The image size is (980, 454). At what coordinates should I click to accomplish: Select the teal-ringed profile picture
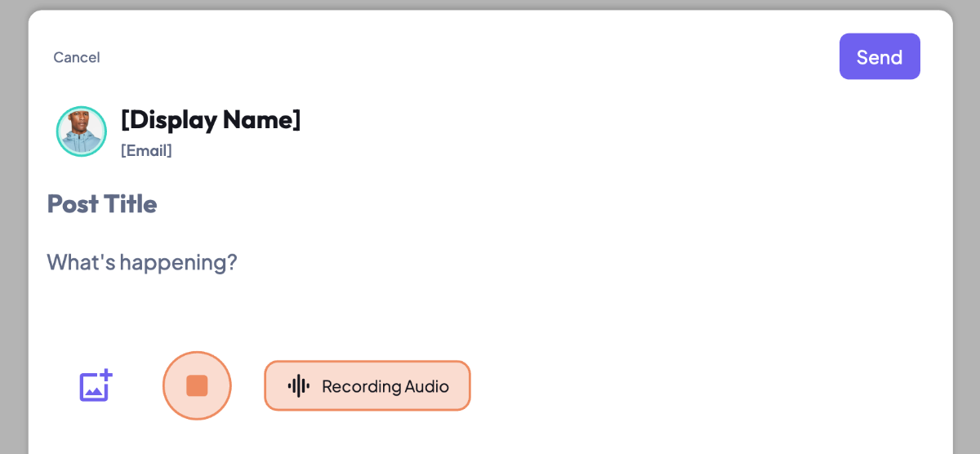click(x=82, y=131)
